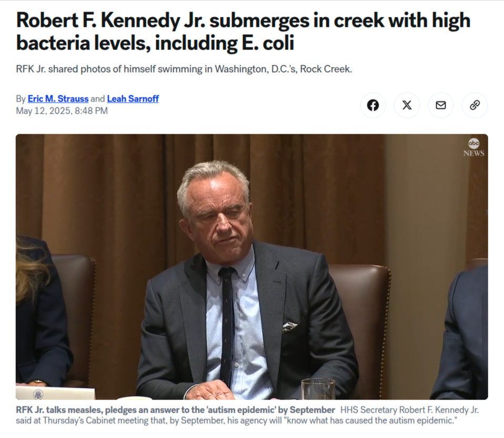Click the abc NEWS logo watermark
This screenshot has height=438, width=504.
pos(474,147)
